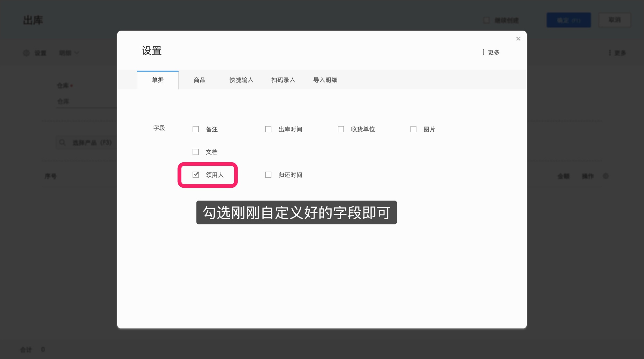Enable the 图片 field checkbox
This screenshot has width=644, height=359.
(x=413, y=129)
